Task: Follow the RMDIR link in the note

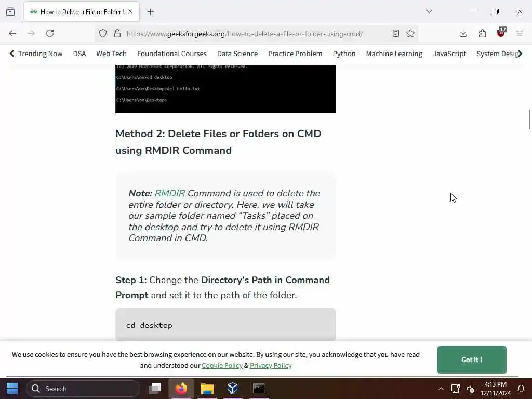Action: 170,193
